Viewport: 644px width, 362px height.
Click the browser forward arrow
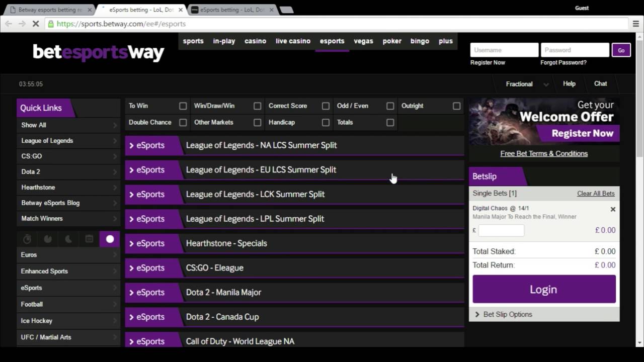point(22,24)
